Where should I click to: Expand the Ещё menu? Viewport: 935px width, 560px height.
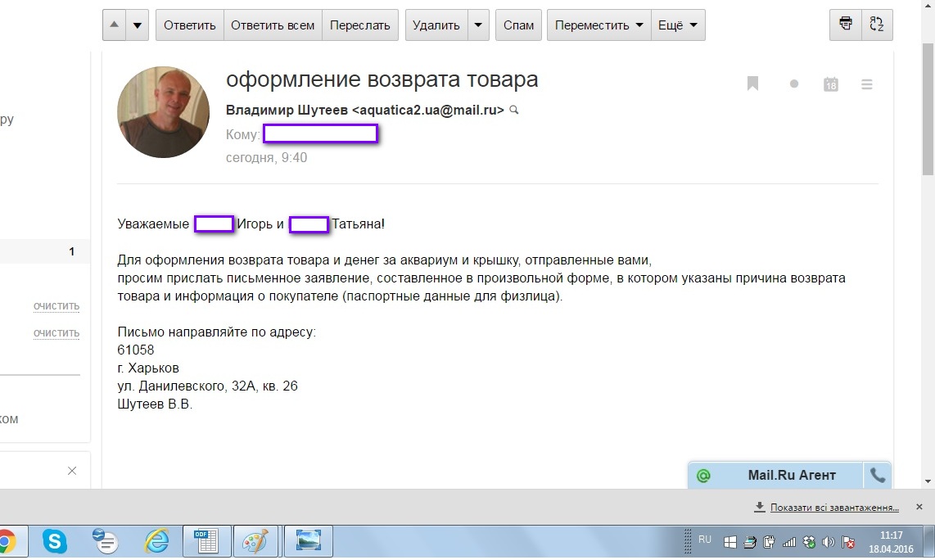pyautogui.click(x=678, y=25)
